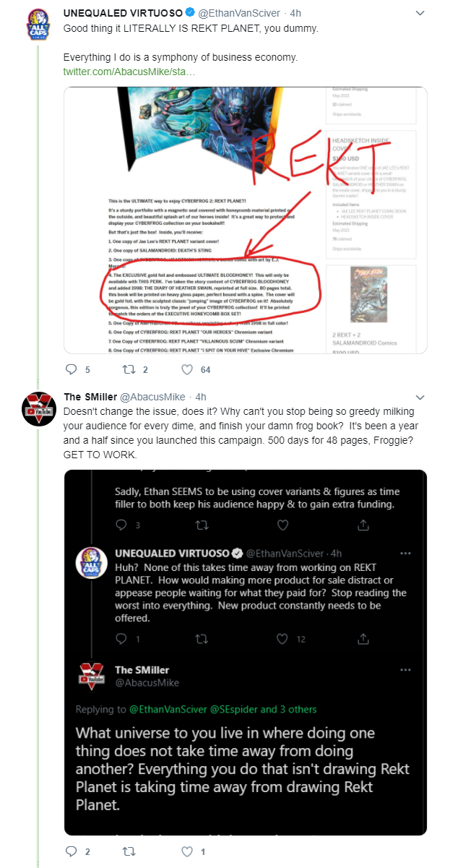
Task: Open the @EthanVanSciver handle link at top
Action: pyautogui.click(x=240, y=13)
